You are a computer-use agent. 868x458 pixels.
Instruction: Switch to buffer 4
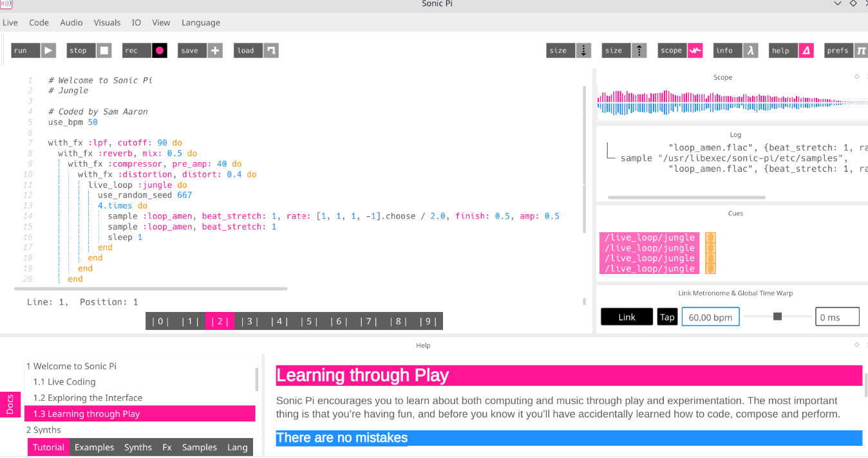(x=279, y=322)
